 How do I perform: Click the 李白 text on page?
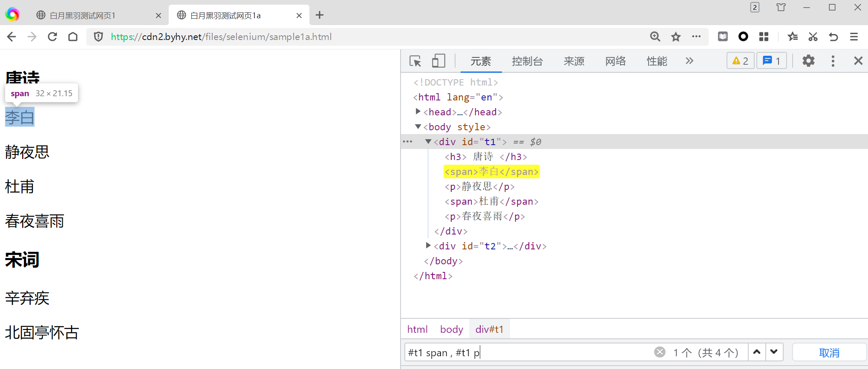[x=20, y=117]
